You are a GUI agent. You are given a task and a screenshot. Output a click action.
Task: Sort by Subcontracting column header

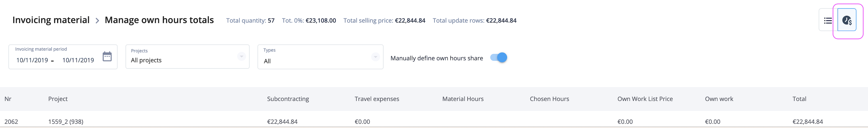(288, 99)
